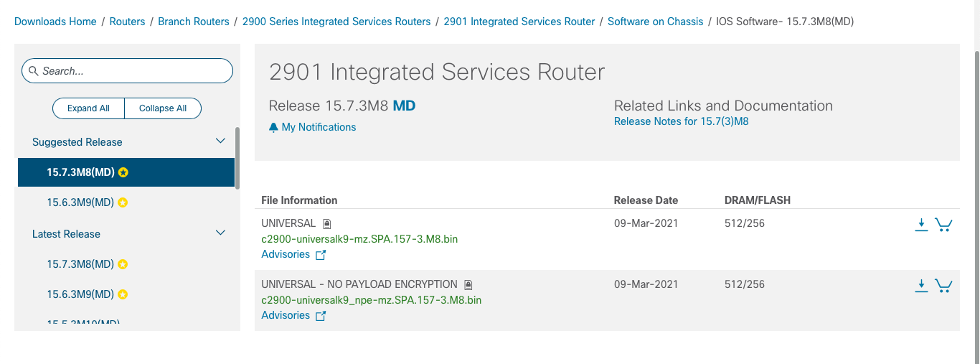Click the Release Date column header
Screen dimensions: 980x364
click(x=646, y=200)
